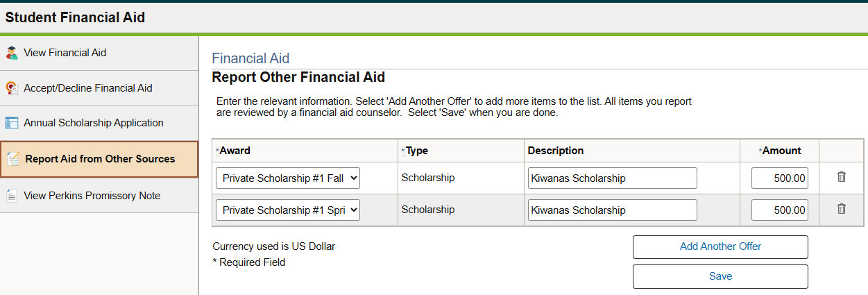Click the View Financial Aid graduate icon
The width and height of the screenshot is (868, 295).
[x=11, y=53]
